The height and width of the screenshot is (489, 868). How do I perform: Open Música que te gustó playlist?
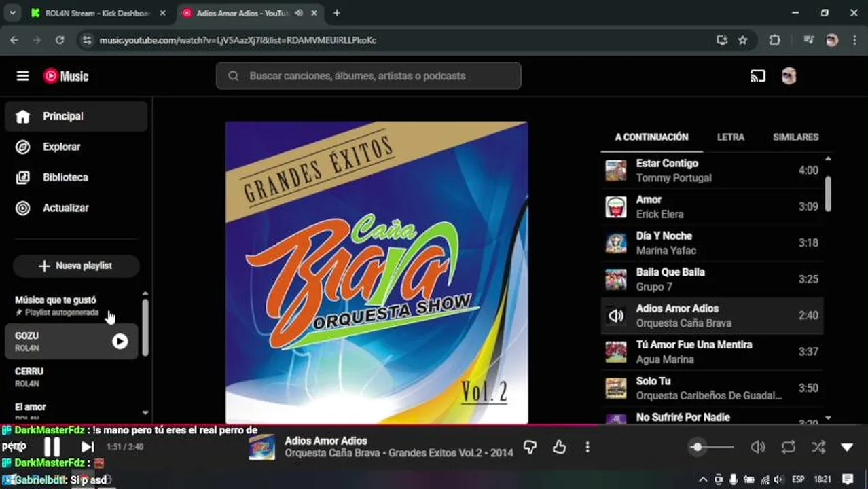point(72,306)
